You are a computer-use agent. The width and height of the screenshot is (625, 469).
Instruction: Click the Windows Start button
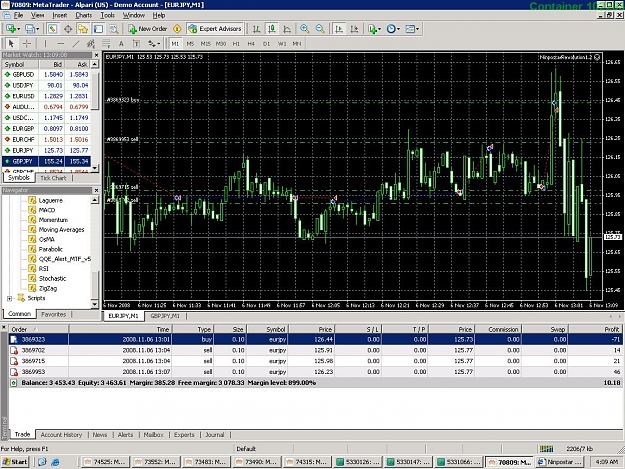[15, 462]
